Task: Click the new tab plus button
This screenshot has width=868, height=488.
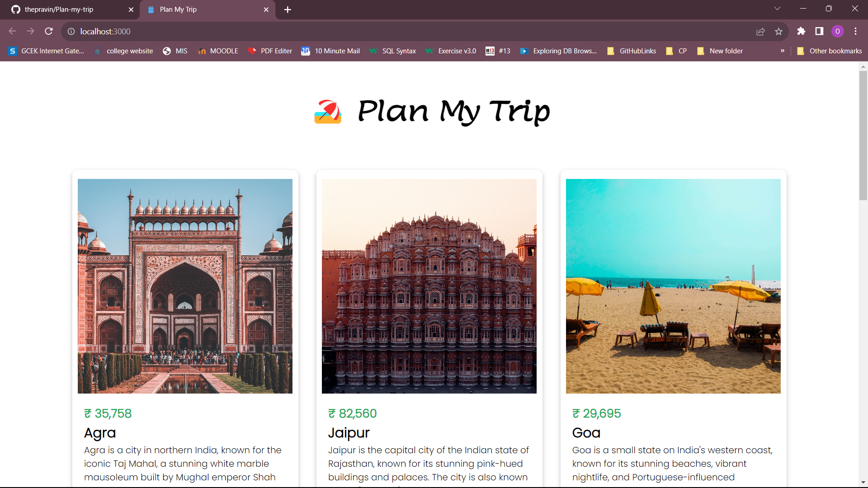Action: tap(288, 9)
